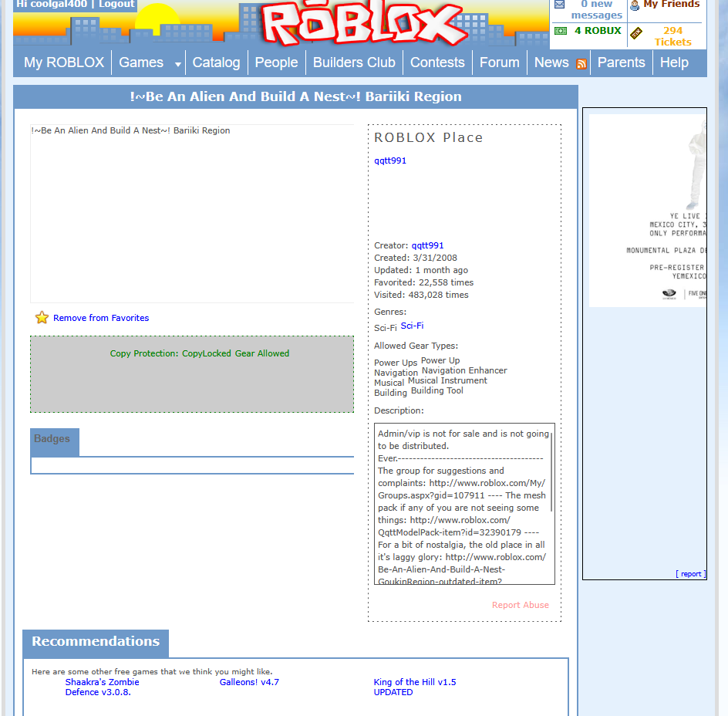
Task: Click the green ROBUX money icon
Action: pos(561,31)
